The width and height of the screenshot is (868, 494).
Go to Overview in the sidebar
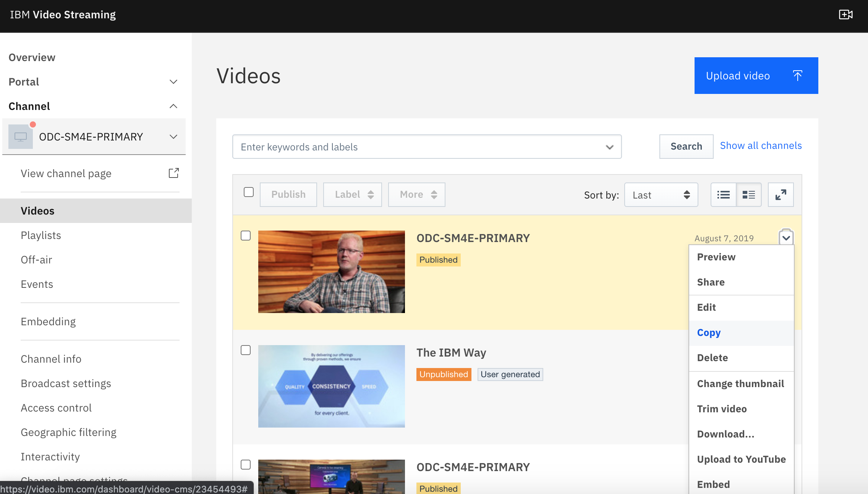click(32, 57)
